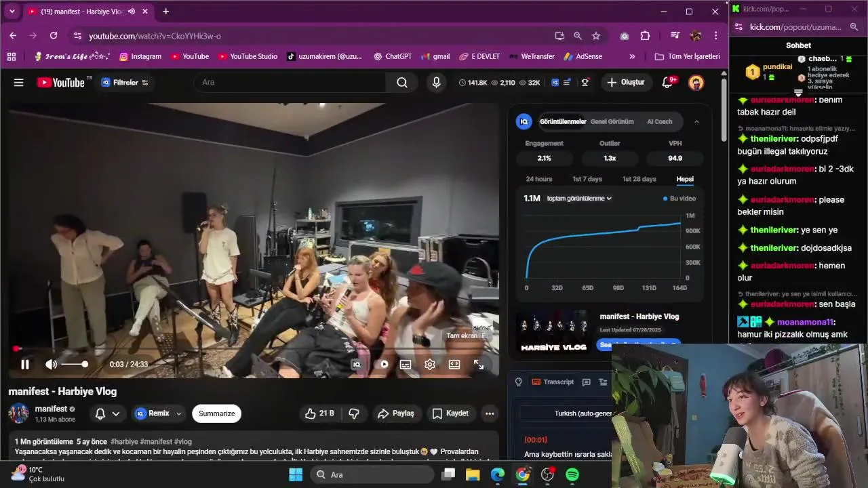
Task: Click the lightbulb icon beside Transcript
Action: [x=519, y=382]
